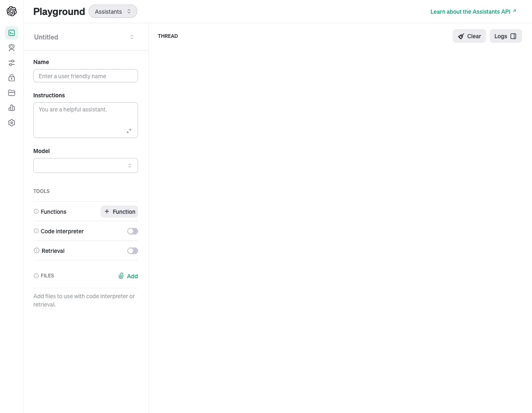Enable the Code interpreter tool
The image size is (532, 413).
coord(132,231)
